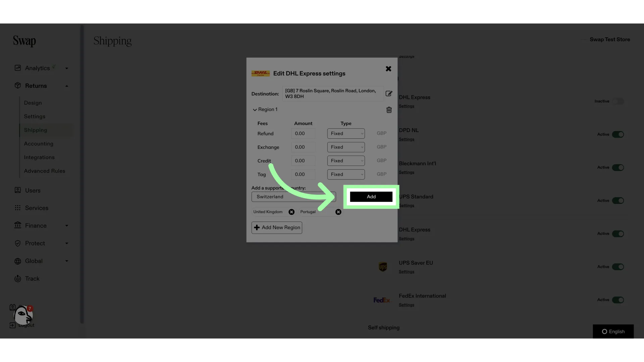Screen dimensions: 644x362
Task: Expand the Finance menu arrow
Action: (x=67, y=226)
